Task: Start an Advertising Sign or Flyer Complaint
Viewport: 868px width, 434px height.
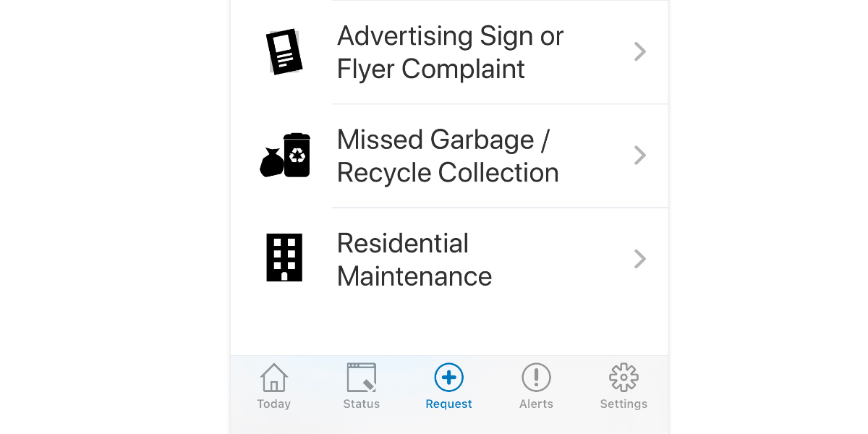Action: [448, 51]
